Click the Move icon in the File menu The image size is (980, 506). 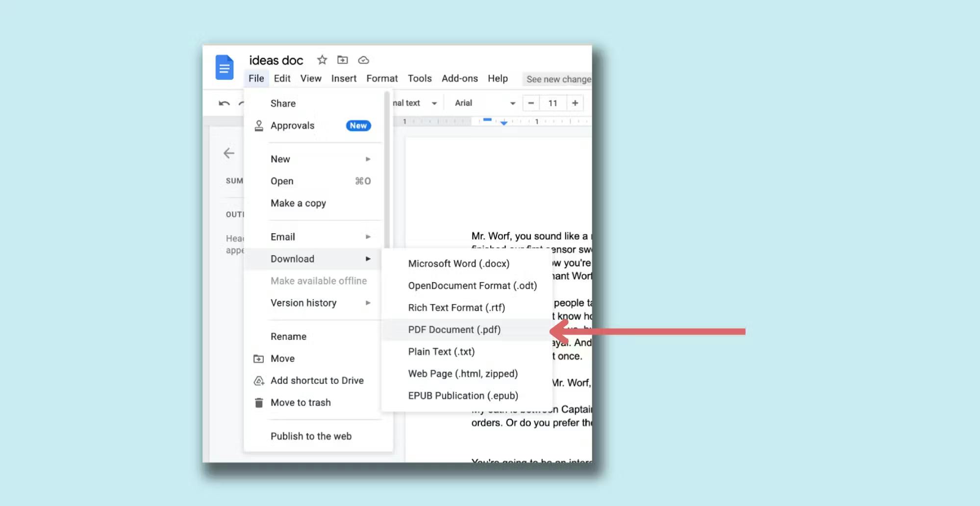(x=258, y=358)
